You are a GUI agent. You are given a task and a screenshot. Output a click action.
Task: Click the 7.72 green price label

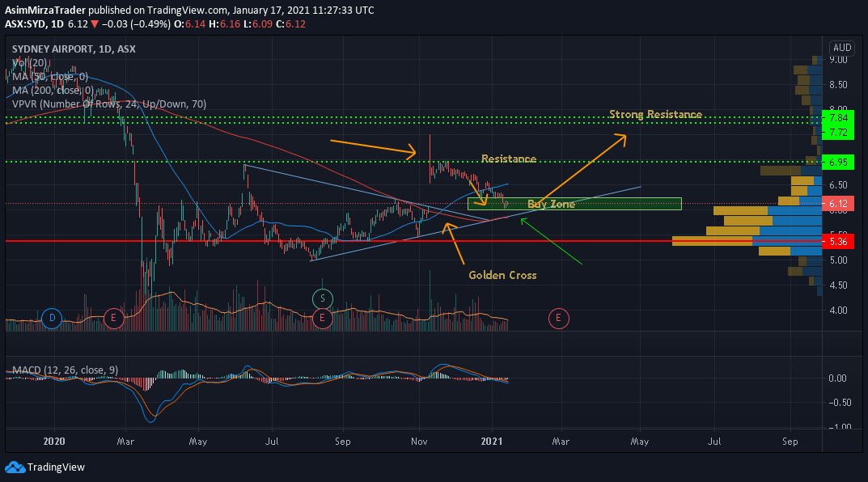838,133
